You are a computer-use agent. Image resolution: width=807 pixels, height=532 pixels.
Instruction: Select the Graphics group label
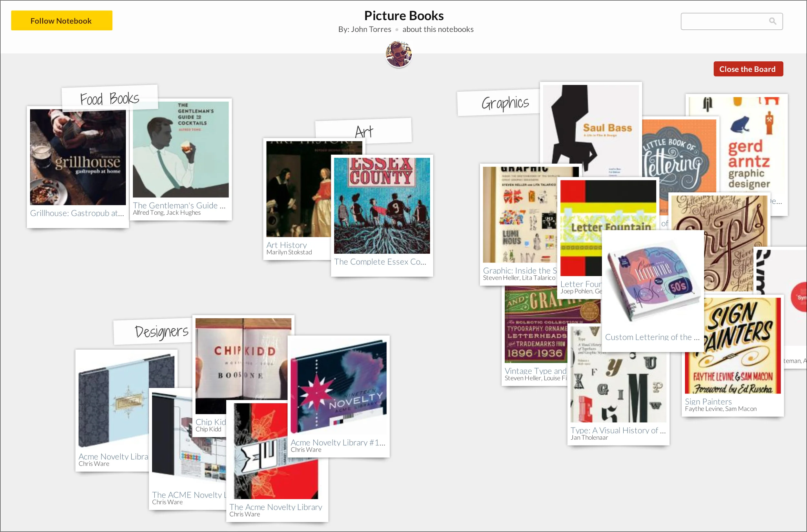pos(498,103)
